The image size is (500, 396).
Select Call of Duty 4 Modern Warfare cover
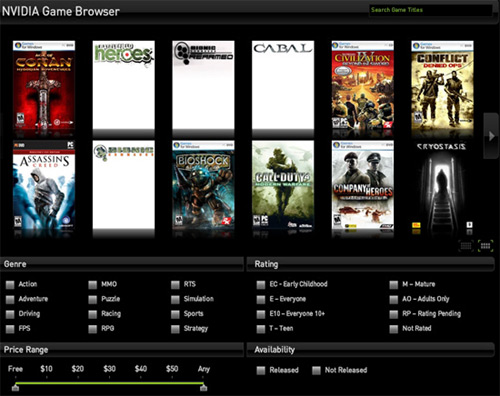283,185
